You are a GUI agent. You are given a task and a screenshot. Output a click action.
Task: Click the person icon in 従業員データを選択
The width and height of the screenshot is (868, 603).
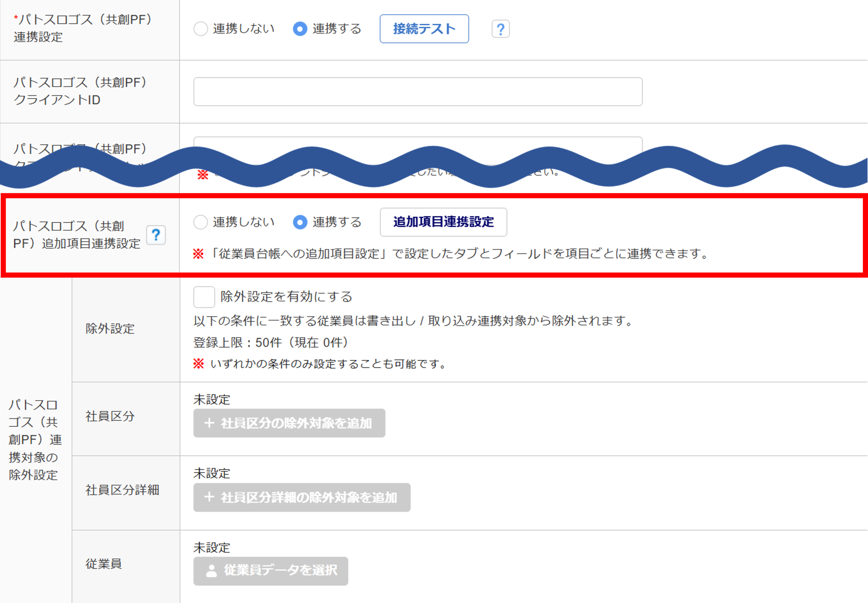click(x=212, y=571)
